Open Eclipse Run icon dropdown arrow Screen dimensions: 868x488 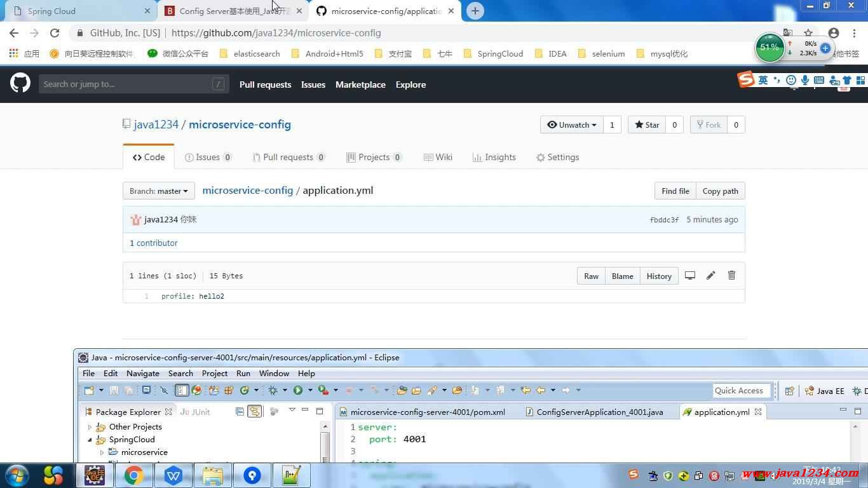click(x=310, y=390)
